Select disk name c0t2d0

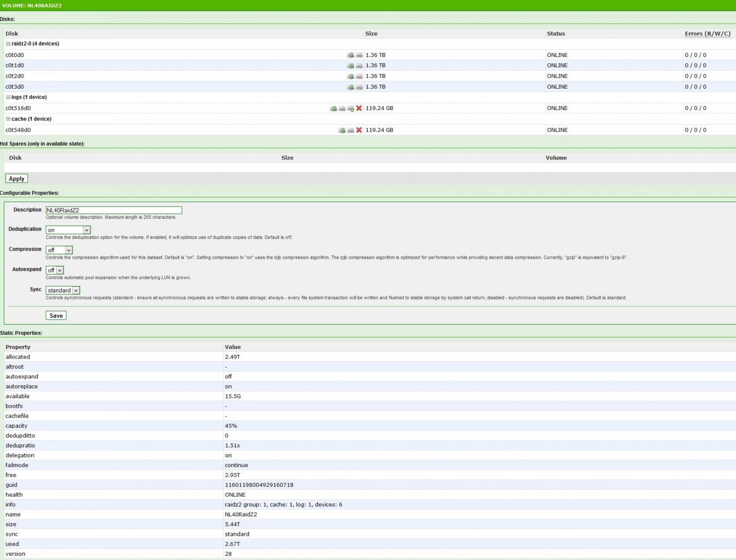point(15,76)
